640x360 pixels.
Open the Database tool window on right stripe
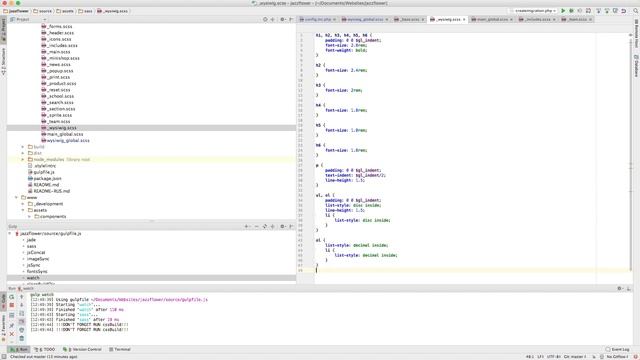point(636,65)
